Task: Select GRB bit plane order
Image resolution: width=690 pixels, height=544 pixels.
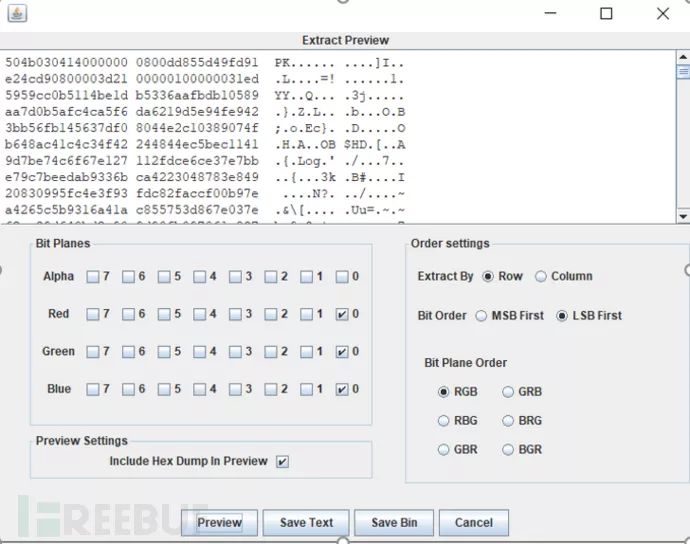Action: click(x=508, y=392)
